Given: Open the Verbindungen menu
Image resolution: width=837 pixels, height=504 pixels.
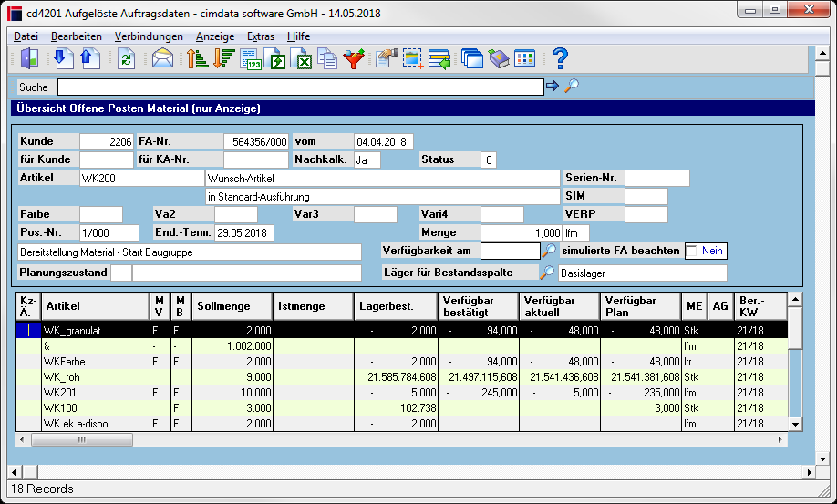Looking at the screenshot, I should (x=149, y=36).
